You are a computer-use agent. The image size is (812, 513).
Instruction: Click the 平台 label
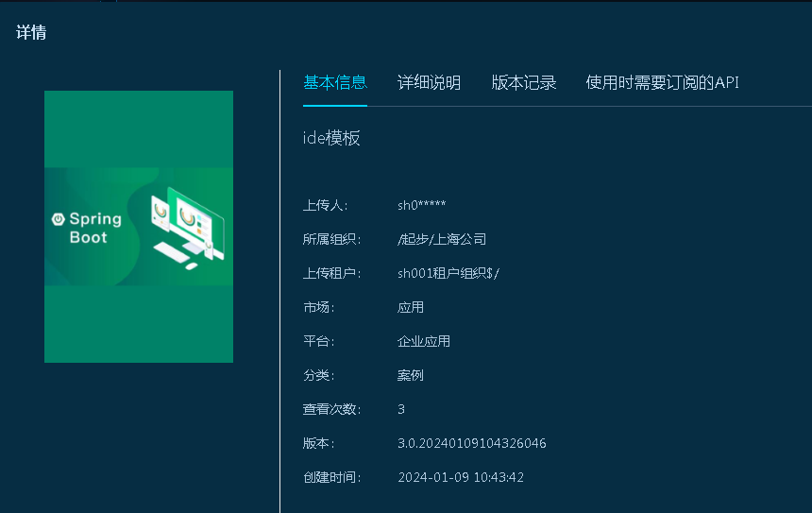click(318, 341)
